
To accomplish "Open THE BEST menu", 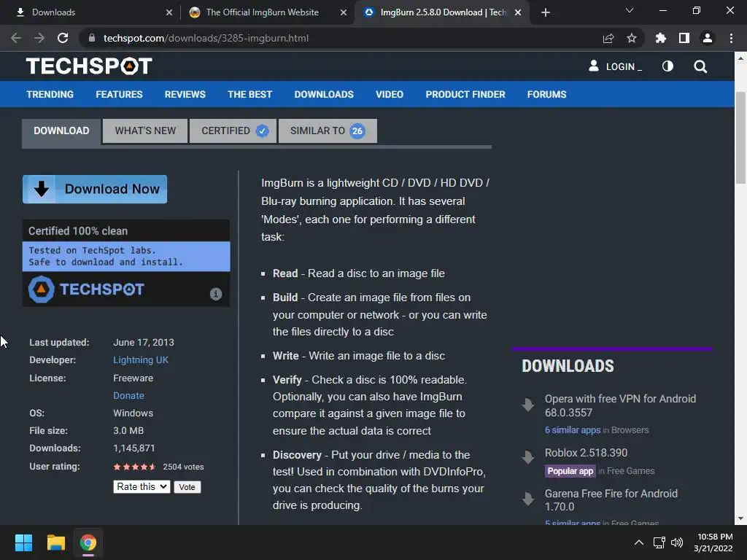I will (249, 94).
